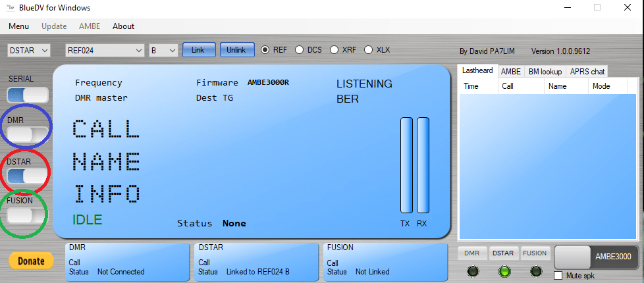Click the TX level meter bar

(406, 165)
